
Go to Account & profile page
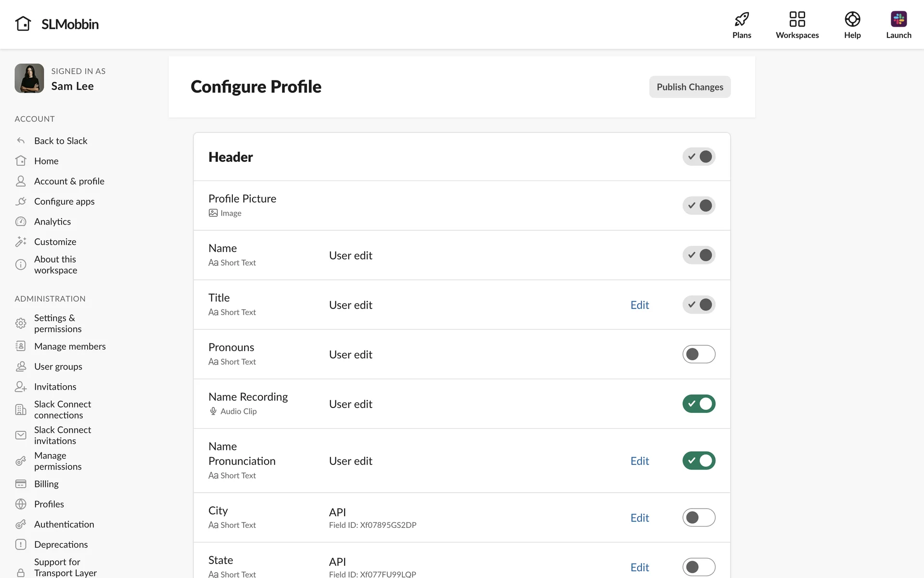[69, 181]
